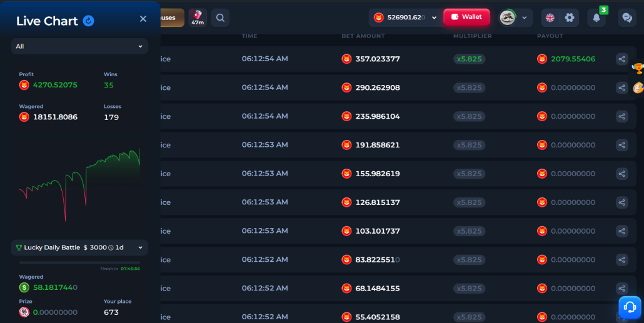This screenshot has height=323, width=644.
Task: Share the 103.101737 bet row
Action: point(622,231)
